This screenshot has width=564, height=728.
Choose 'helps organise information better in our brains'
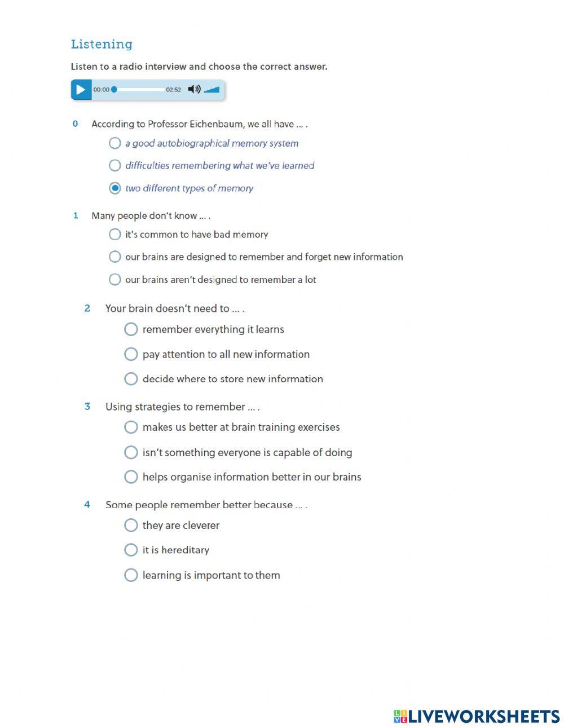(131, 477)
